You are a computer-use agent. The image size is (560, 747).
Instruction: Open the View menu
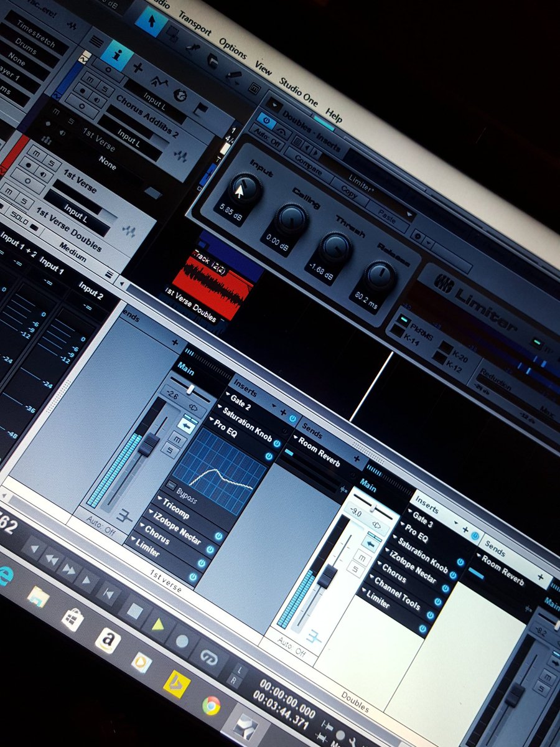[263, 68]
